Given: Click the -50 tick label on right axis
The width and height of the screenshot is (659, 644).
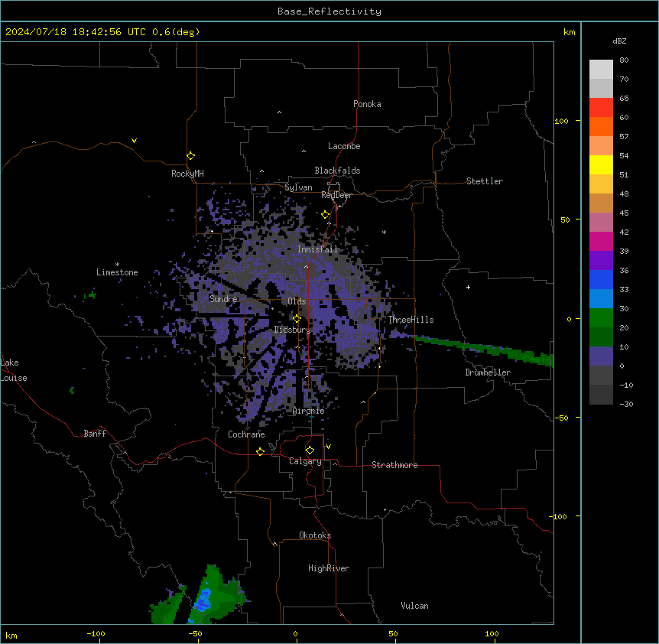Looking at the screenshot, I should coord(561,418).
